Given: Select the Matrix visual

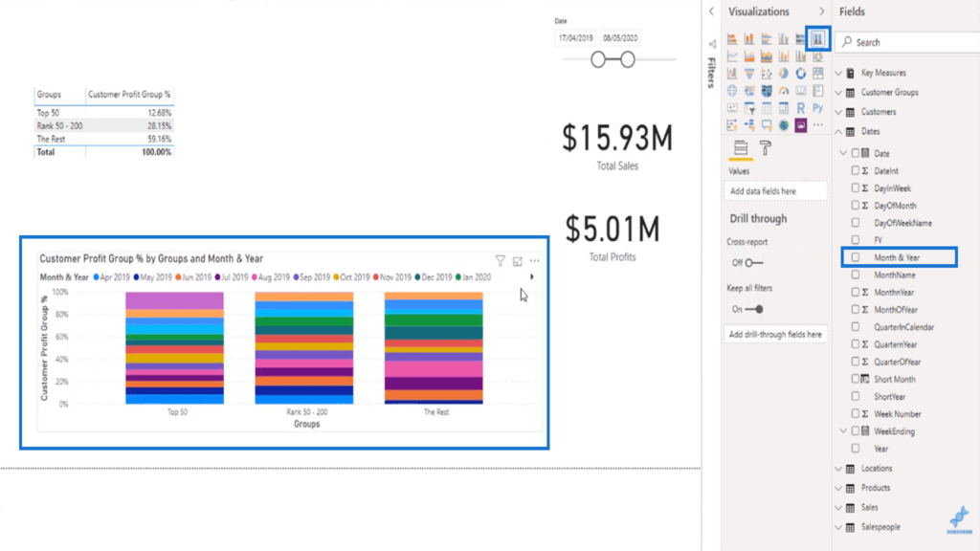Looking at the screenshot, I should point(783,109).
